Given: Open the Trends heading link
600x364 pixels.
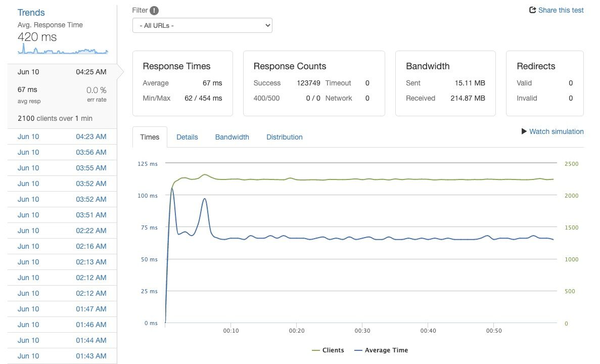Looking at the screenshot, I should tap(31, 13).
